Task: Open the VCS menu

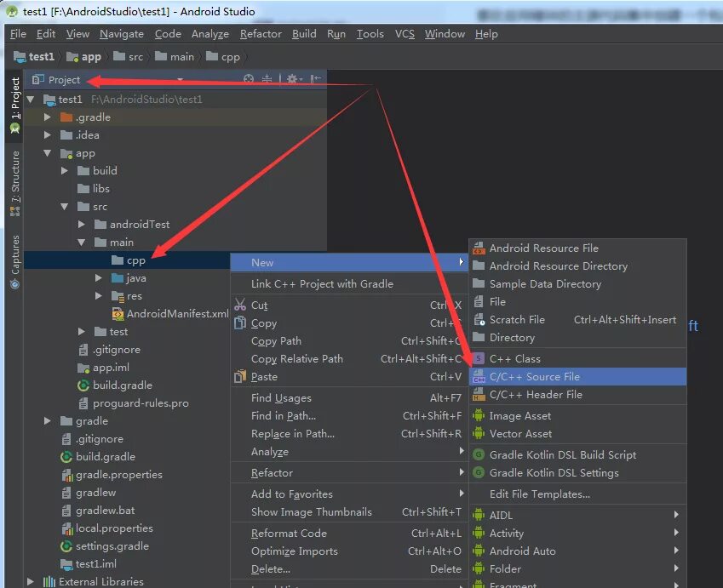Action: [405, 34]
